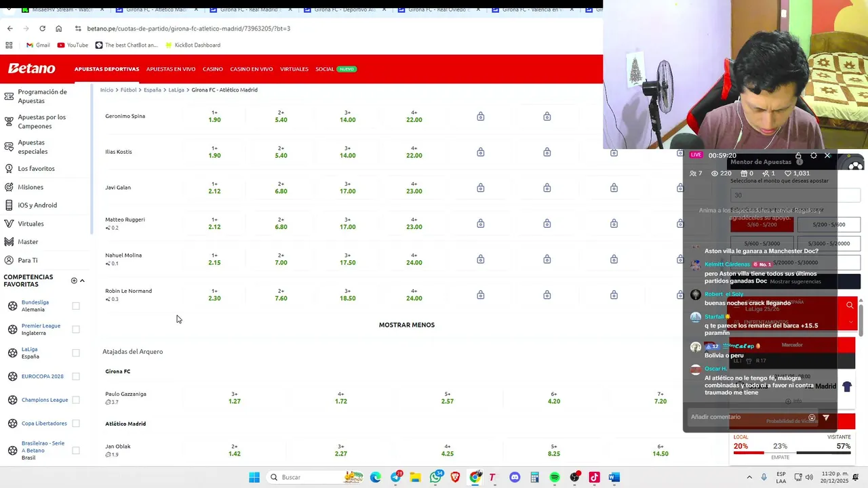Go back using browser back arrow
This screenshot has width=868, height=488.
tap(9, 28)
